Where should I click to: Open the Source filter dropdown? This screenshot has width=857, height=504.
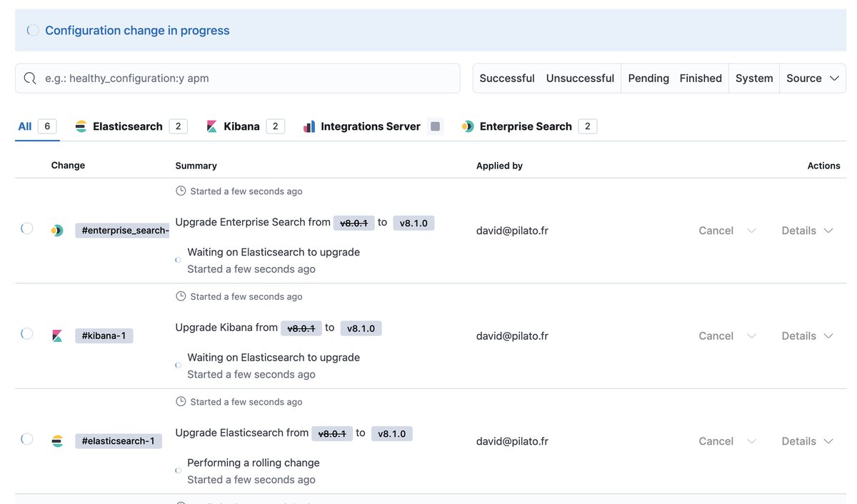tap(813, 79)
